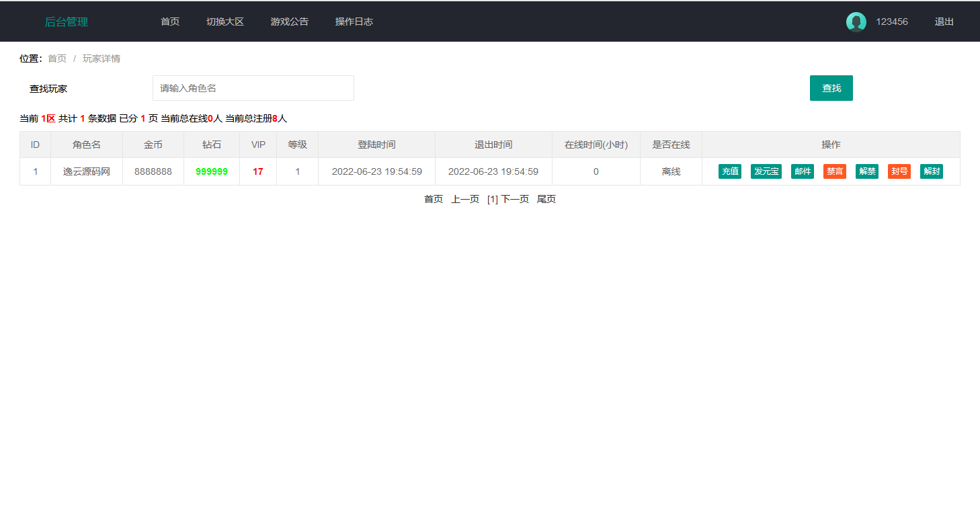Click the user avatar icon
This screenshot has height=521, width=980.
[856, 22]
